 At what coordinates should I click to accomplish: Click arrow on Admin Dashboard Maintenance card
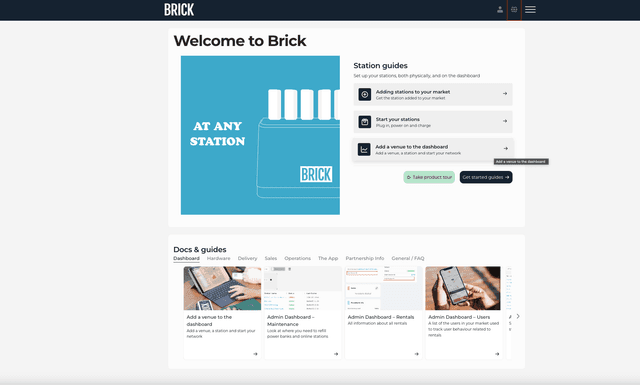coord(336,354)
